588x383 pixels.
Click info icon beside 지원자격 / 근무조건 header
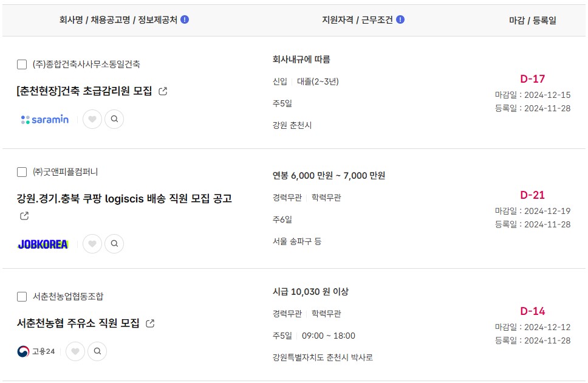pyautogui.click(x=400, y=19)
